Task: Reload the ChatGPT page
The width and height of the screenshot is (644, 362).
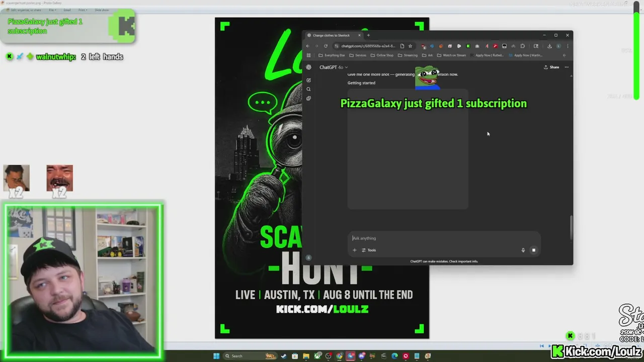Action: coord(326,46)
